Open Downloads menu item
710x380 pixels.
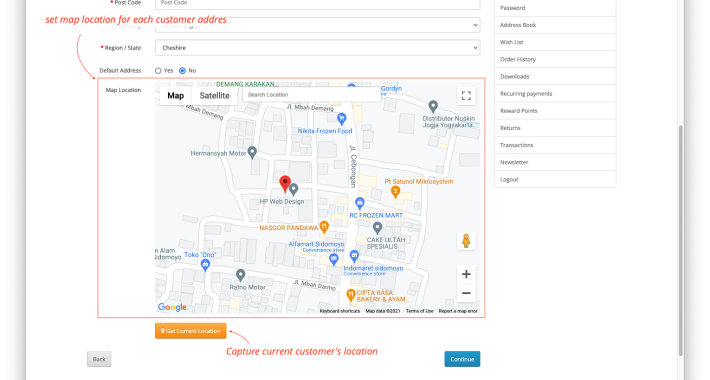(x=555, y=77)
